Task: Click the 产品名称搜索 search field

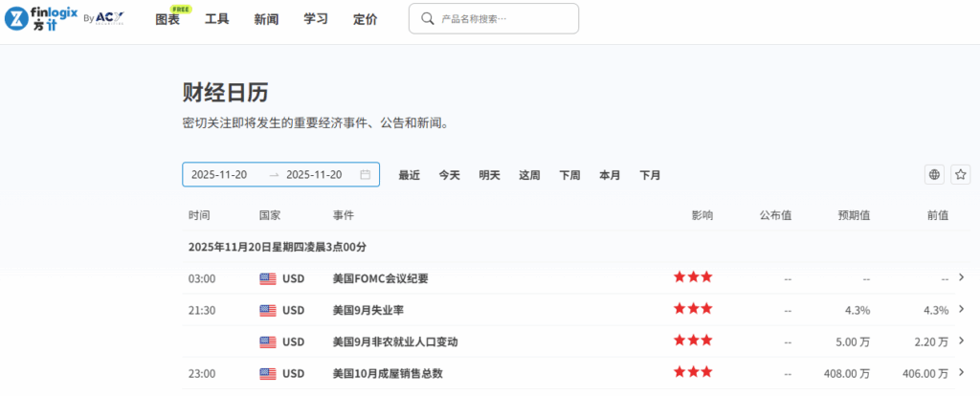Action: [502, 18]
